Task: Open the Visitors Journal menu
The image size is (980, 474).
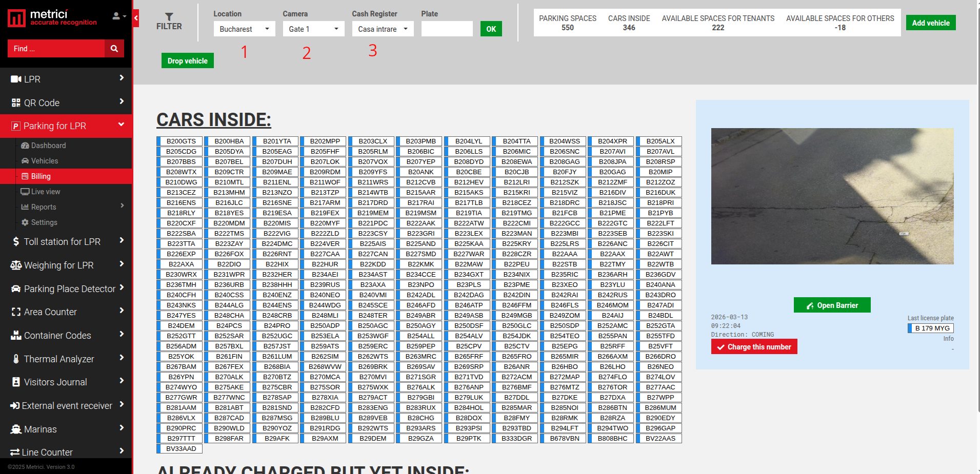Action: [66, 382]
